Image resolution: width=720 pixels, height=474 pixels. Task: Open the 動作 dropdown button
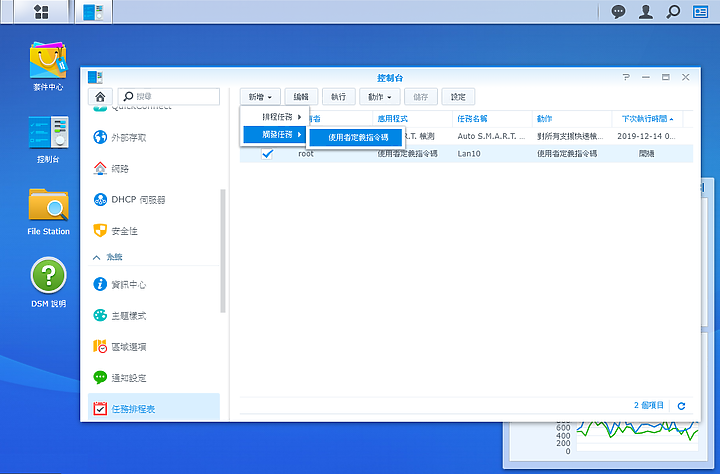click(379, 97)
